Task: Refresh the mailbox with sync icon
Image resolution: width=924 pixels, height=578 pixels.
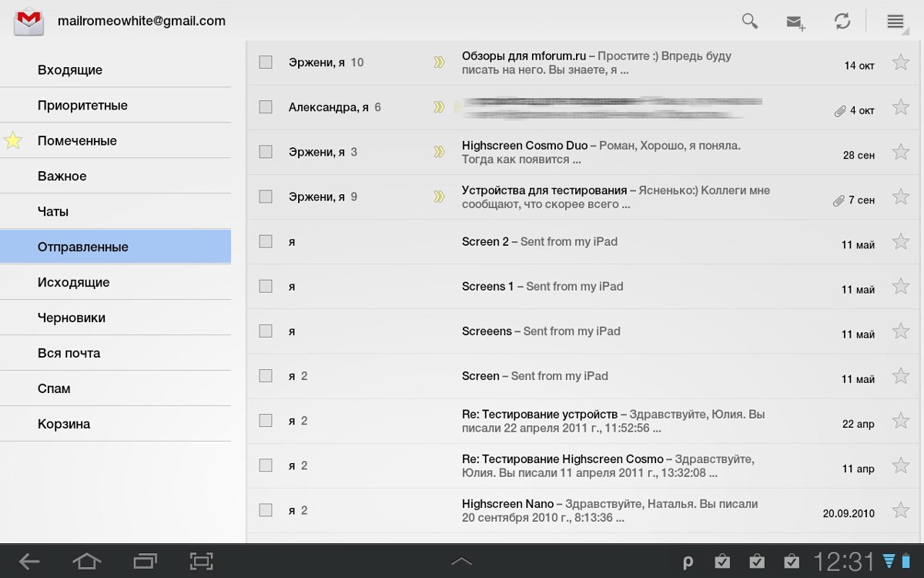Action: (842, 22)
